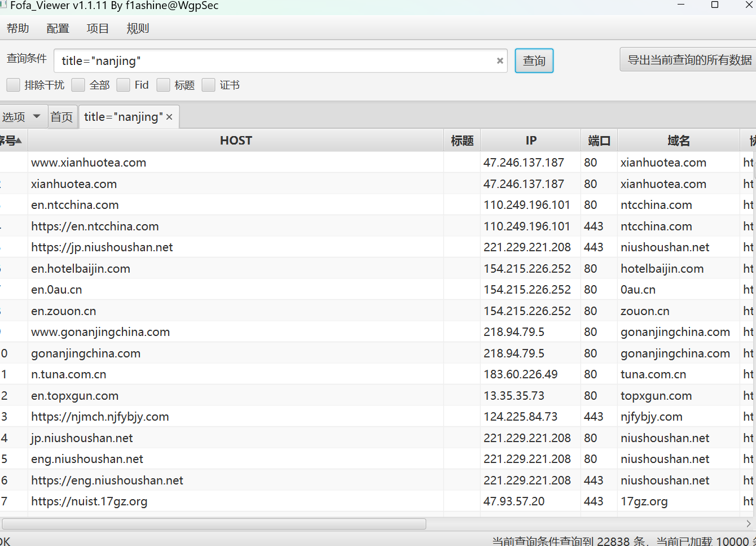Image resolution: width=756 pixels, height=546 pixels.
Task: Sort by the IP column header
Action: (531, 141)
